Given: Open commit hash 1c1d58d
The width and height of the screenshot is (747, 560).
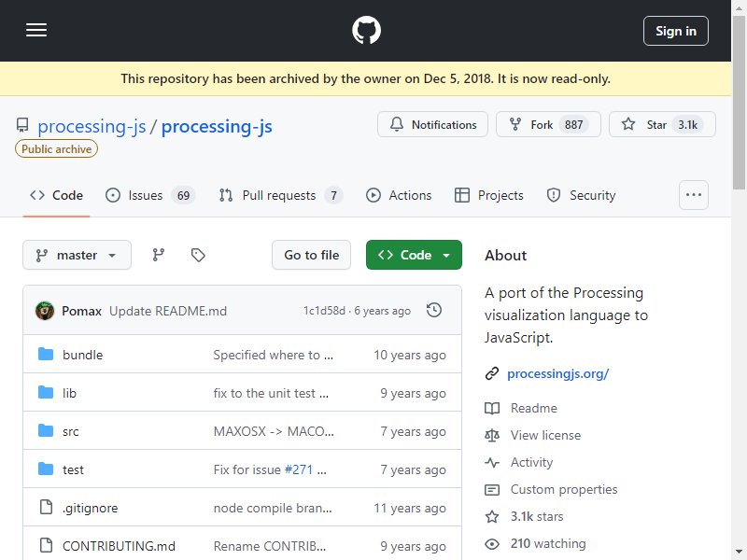Looking at the screenshot, I should (324, 311).
